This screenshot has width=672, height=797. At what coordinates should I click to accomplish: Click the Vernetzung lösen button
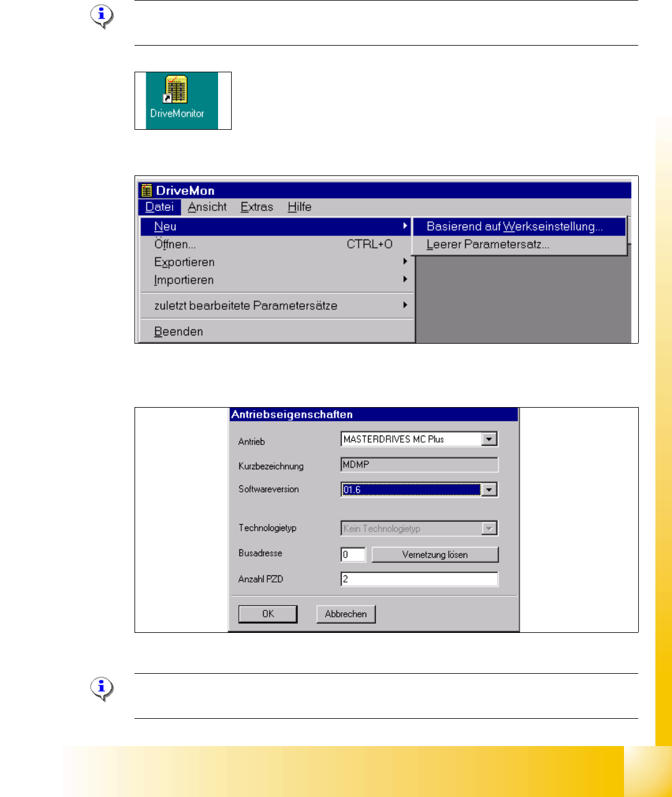coord(435,555)
